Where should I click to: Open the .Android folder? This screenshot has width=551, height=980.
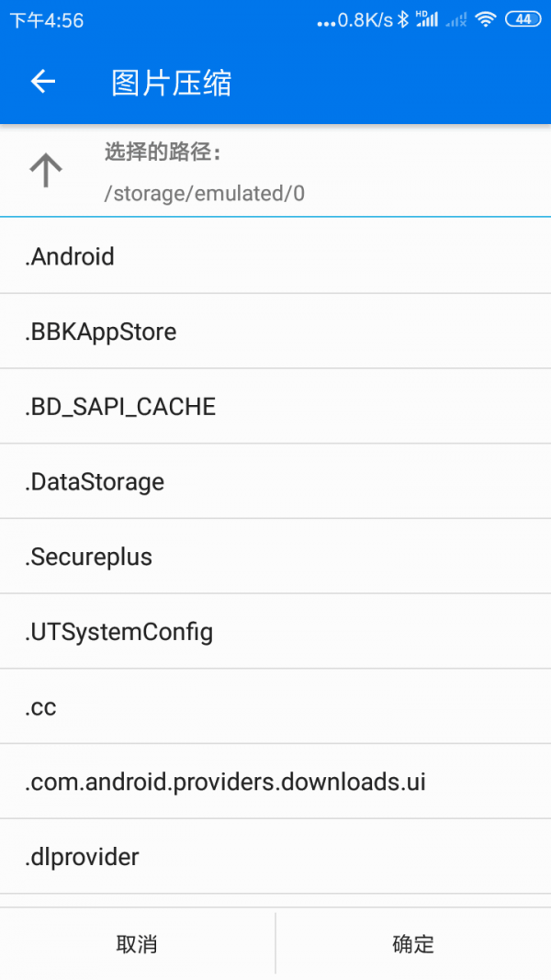275,256
